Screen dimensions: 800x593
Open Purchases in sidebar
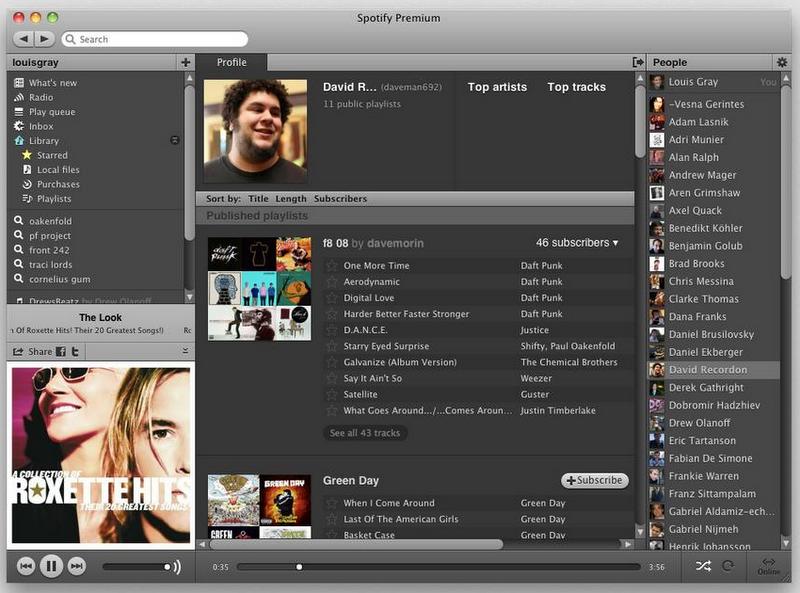58,184
